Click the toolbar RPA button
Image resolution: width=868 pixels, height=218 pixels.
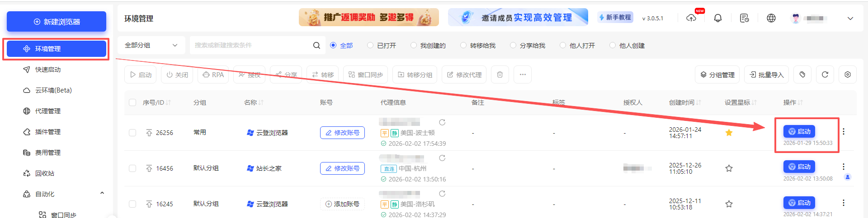pyautogui.click(x=213, y=74)
